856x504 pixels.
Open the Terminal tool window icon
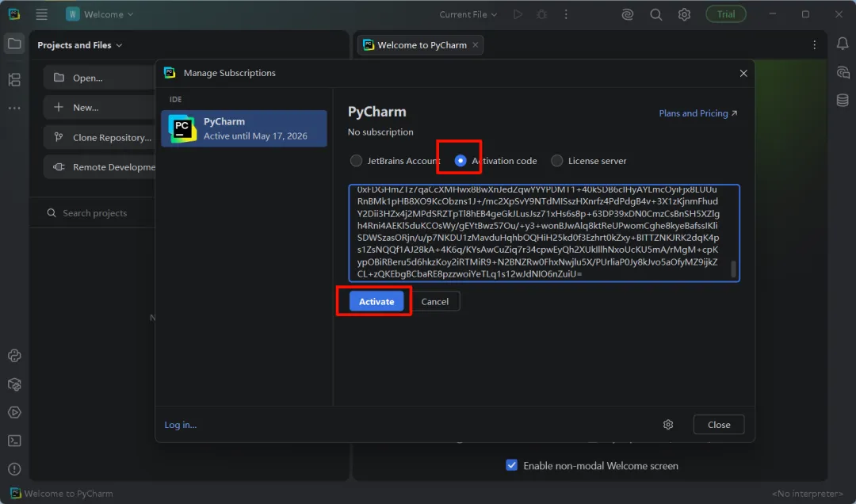14,441
